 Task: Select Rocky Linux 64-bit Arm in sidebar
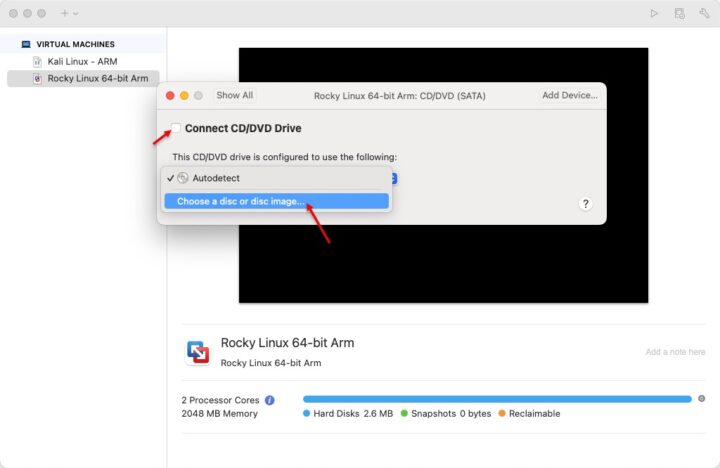coord(83,79)
